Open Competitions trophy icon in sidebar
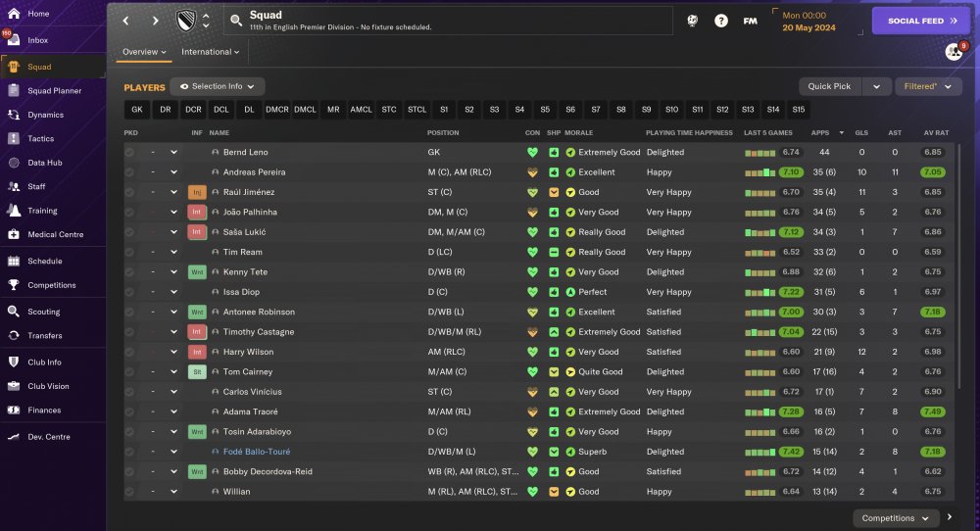 click(x=14, y=285)
